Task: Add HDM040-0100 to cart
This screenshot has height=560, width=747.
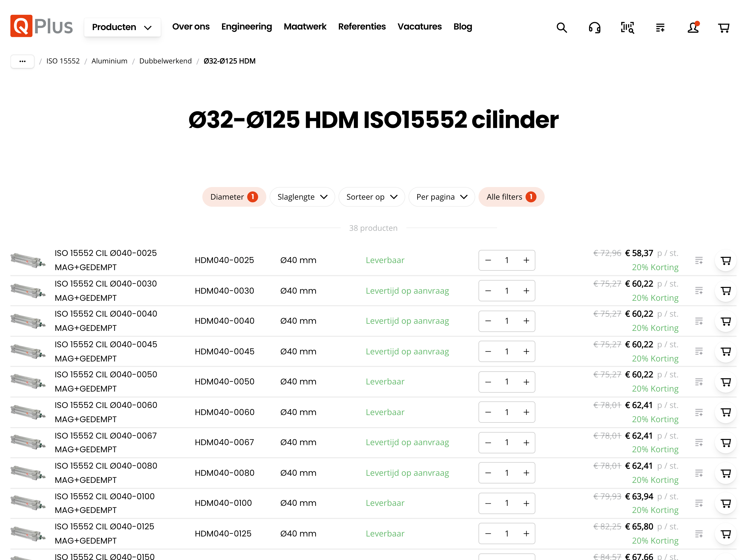Action: pos(725,503)
